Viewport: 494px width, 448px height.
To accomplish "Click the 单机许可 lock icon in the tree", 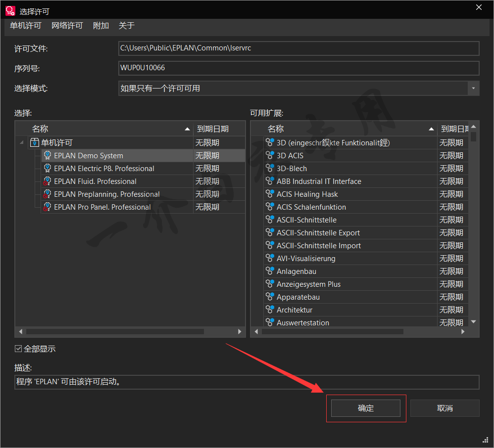I will (x=34, y=142).
